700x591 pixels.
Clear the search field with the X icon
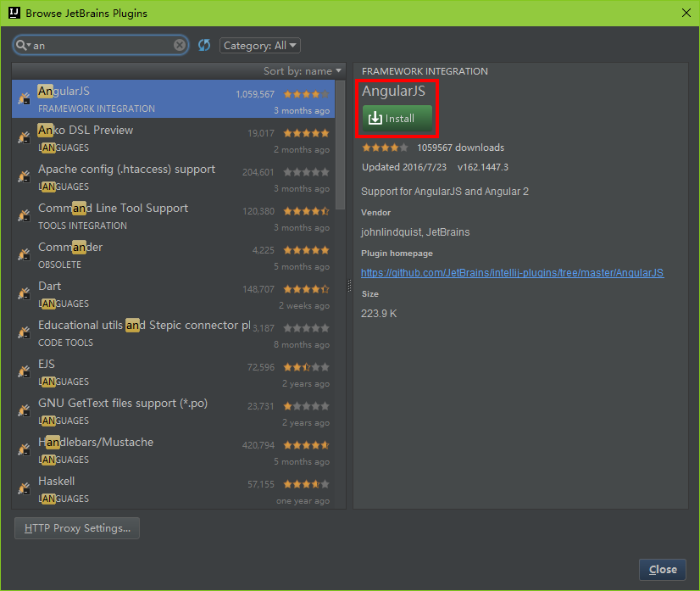point(180,45)
